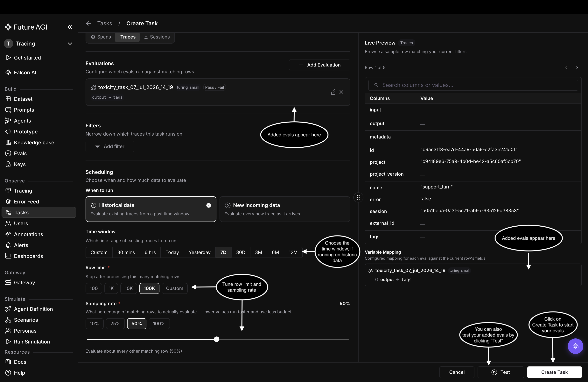The image size is (588, 382).
Task: Click the Create Task button
Action: [x=554, y=372]
